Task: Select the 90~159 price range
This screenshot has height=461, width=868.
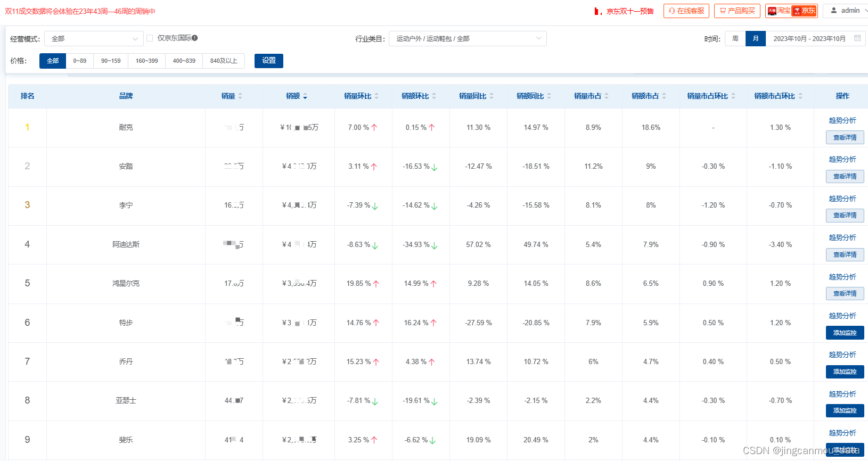Action: (111, 61)
